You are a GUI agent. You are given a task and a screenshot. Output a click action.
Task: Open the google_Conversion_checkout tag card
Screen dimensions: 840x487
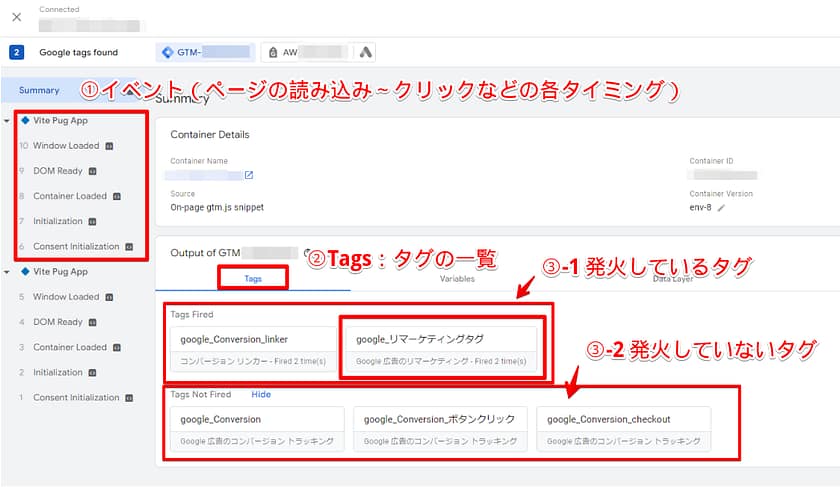tap(623, 429)
